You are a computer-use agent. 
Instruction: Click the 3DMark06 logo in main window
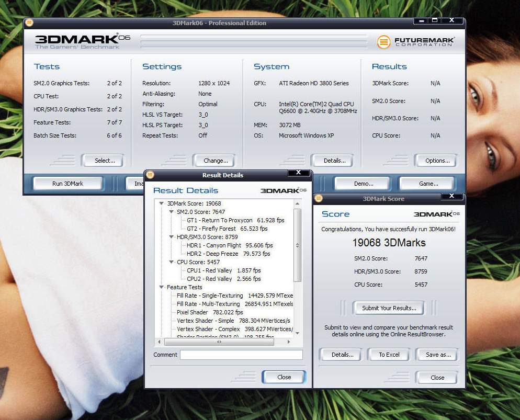click(83, 41)
